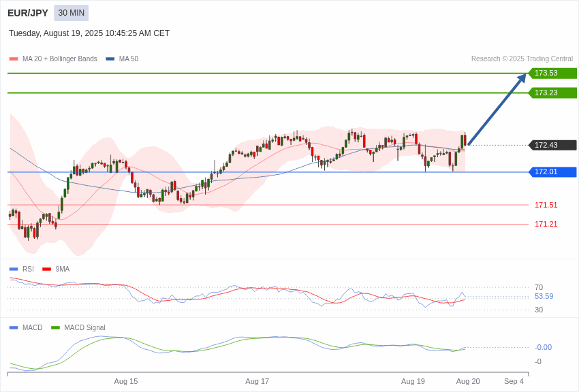The image size is (579, 392).
Task: Click the MACD Signal green swatch
Action: 55,327
